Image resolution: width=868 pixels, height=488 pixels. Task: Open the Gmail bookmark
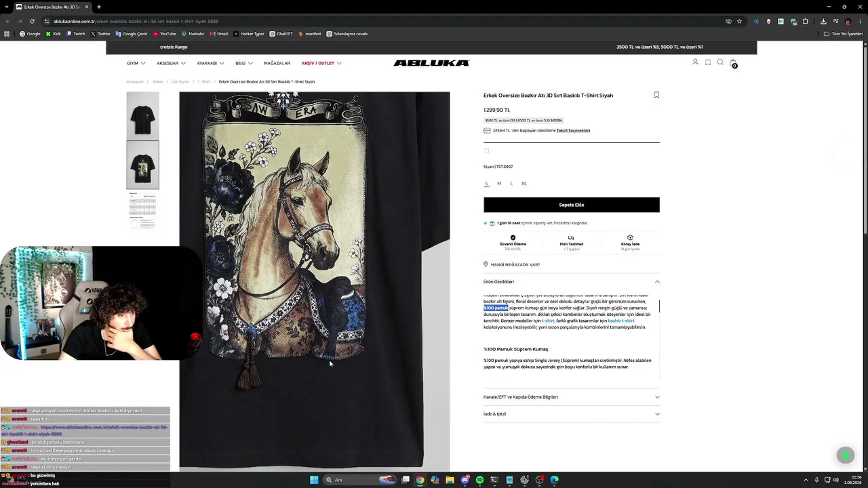pos(219,34)
